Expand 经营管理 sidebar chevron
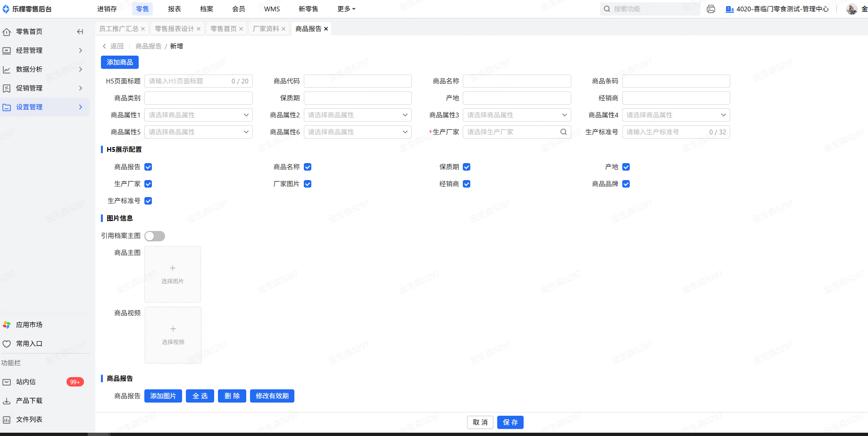868x436 pixels. click(81, 50)
